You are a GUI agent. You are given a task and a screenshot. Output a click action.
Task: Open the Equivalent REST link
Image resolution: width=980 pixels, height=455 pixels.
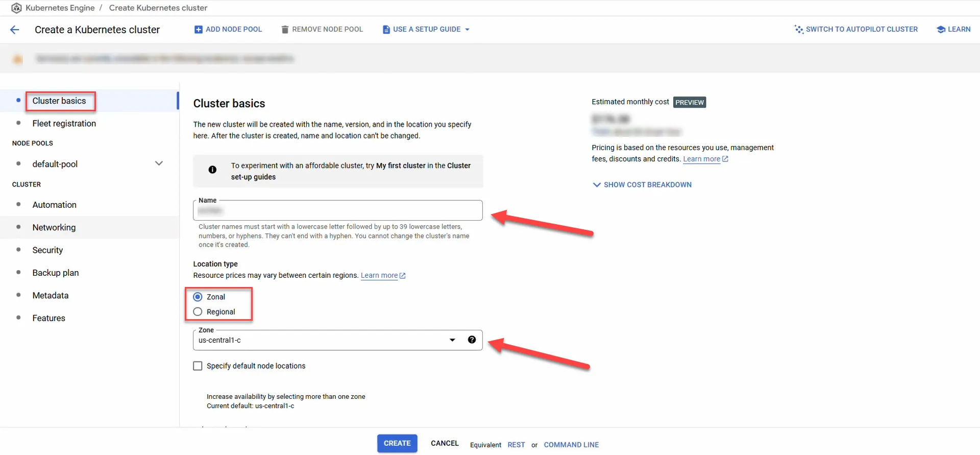[516, 445]
